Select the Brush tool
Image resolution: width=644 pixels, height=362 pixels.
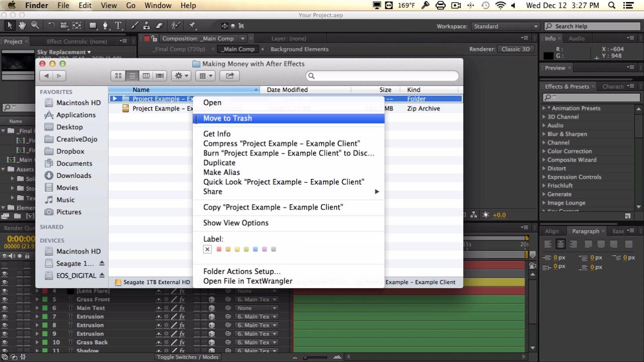(x=135, y=26)
